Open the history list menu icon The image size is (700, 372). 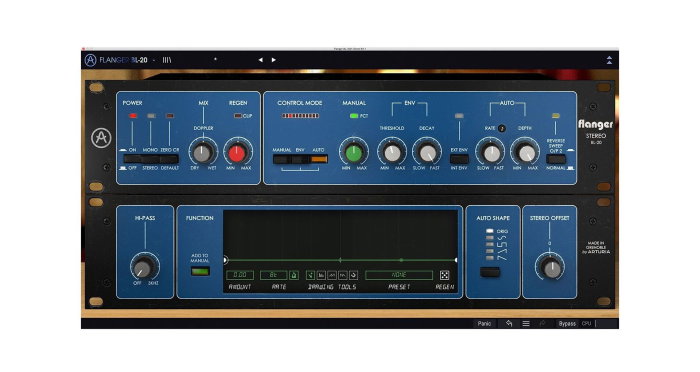(x=526, y=323)
